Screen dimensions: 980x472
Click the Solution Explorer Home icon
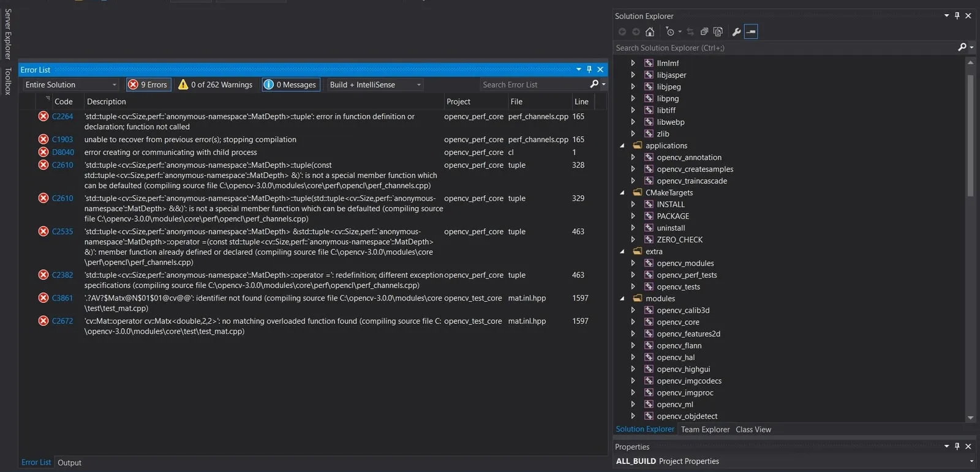point(650,32)
